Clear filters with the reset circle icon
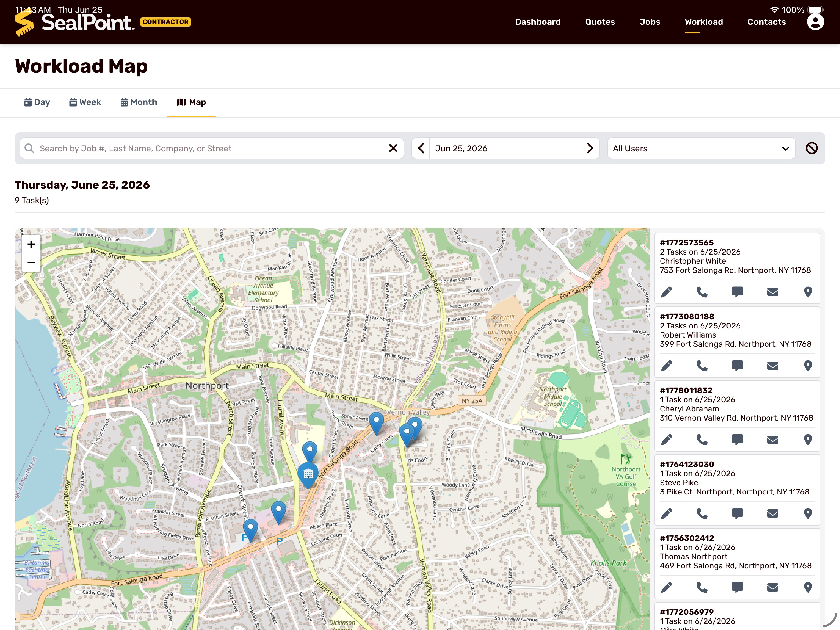 (812, 148)
